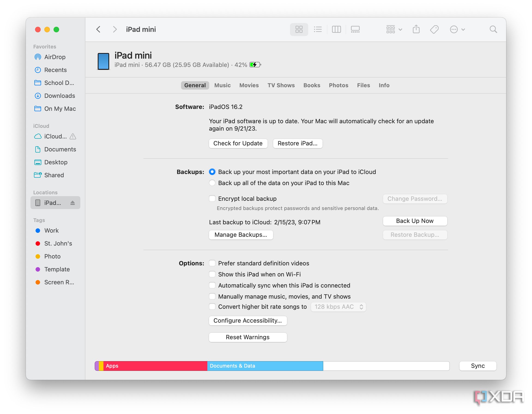Open the Share icon in the toolbar
This screenshot has width=532, height=414.
[x=416, y=29]
